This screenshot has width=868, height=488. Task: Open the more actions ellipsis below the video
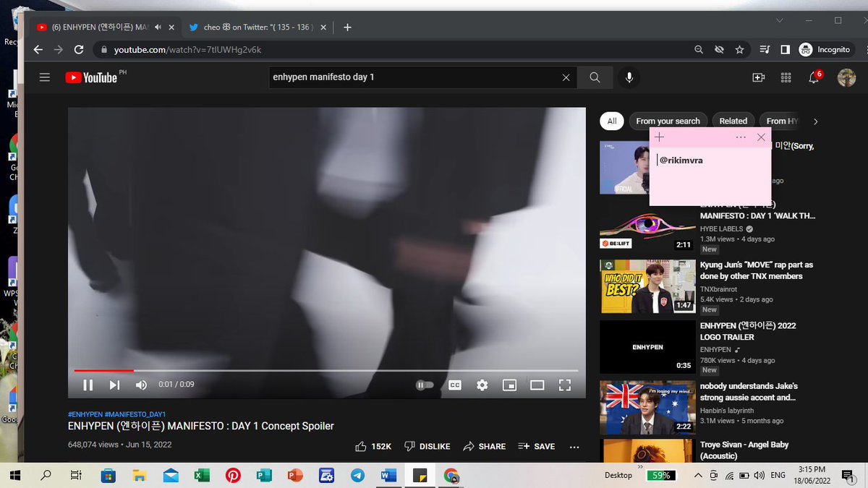574,447
